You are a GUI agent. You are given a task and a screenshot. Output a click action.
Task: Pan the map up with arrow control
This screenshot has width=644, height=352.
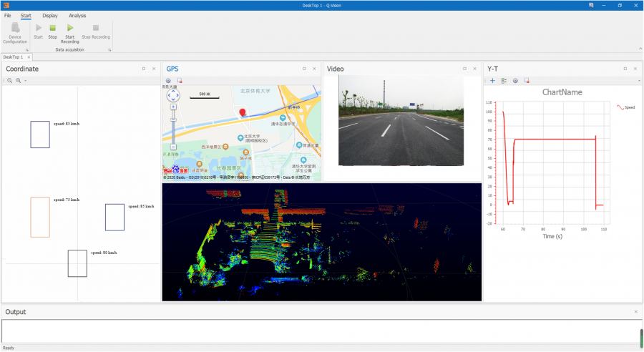point(173,92)
